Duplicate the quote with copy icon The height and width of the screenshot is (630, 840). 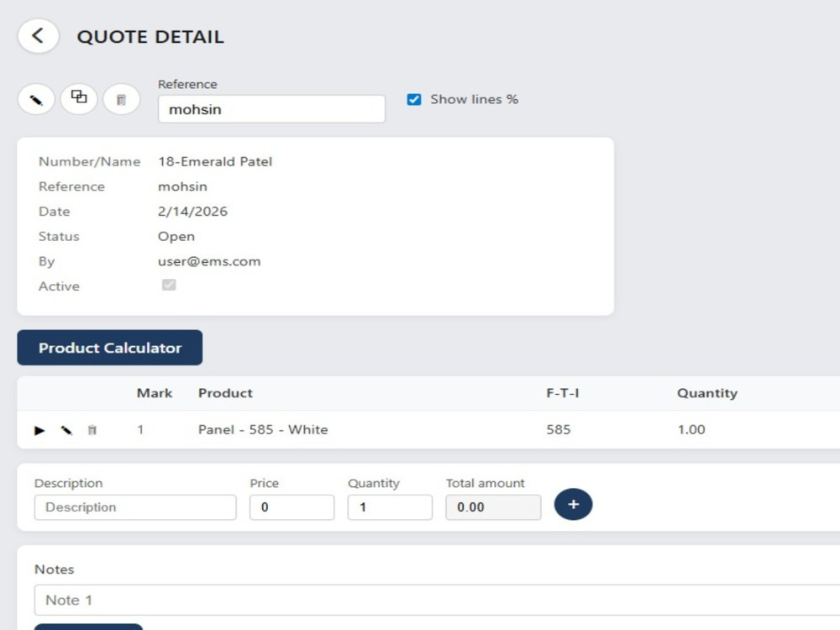[79, 98]
